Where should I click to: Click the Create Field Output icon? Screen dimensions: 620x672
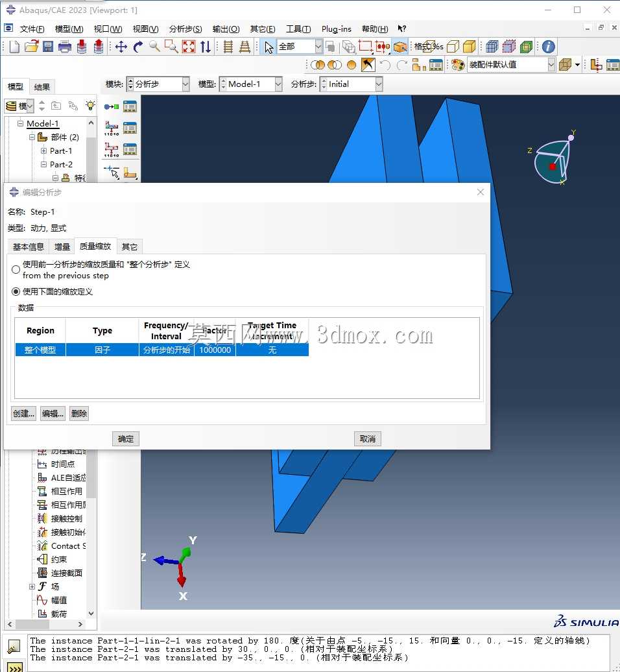tap(112, 128)
